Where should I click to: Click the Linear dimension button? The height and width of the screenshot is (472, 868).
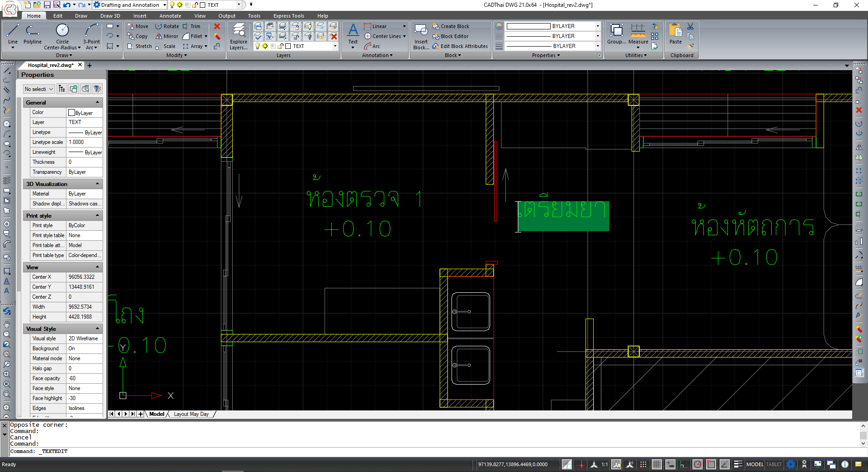pos(375,26)
